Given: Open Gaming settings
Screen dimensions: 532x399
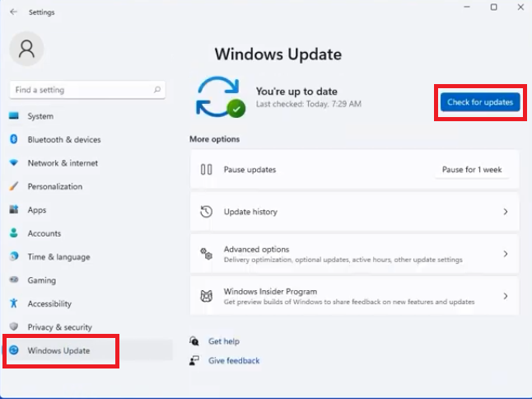Looking at the screenshot, I should (x=42, y=280).
